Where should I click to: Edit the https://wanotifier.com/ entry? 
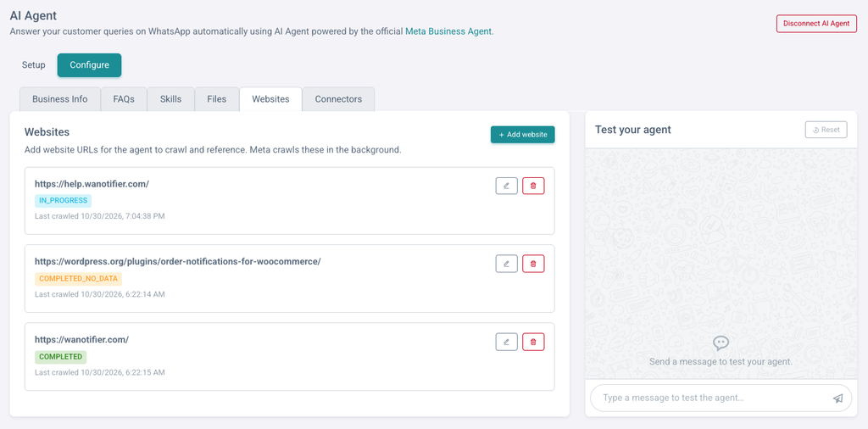tap(507, 342)
